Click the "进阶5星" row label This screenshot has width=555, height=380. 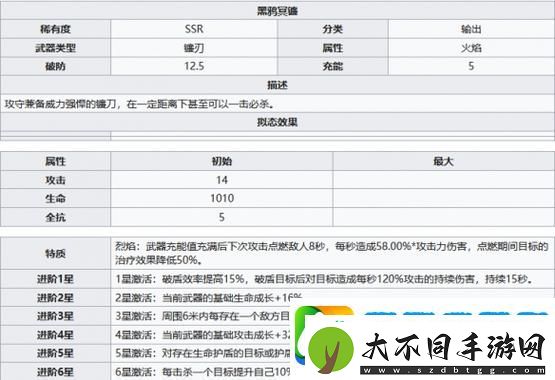(x=55, y=353)
